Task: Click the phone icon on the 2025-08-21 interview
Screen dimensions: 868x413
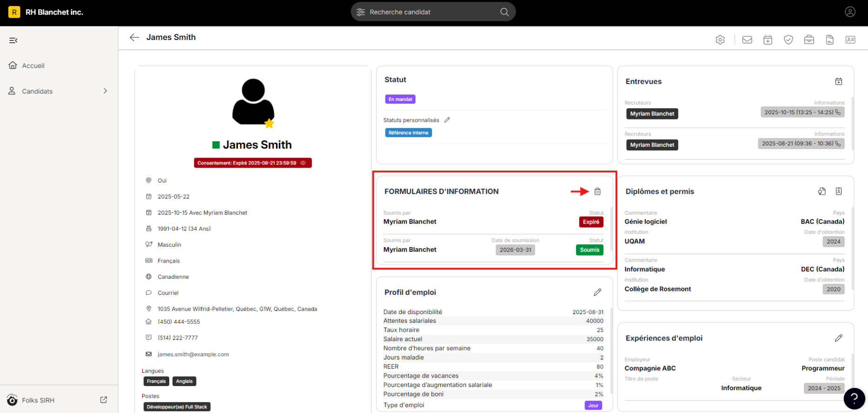Action: coord(838,144)
